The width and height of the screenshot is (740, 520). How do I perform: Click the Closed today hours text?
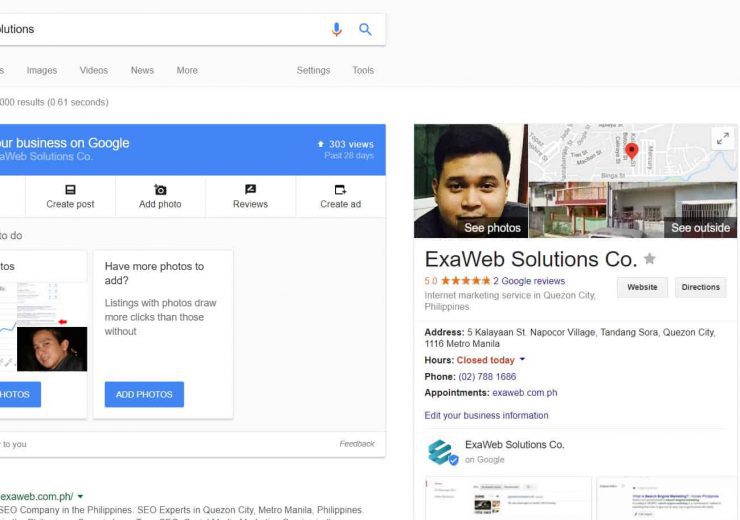pos(485,360)
